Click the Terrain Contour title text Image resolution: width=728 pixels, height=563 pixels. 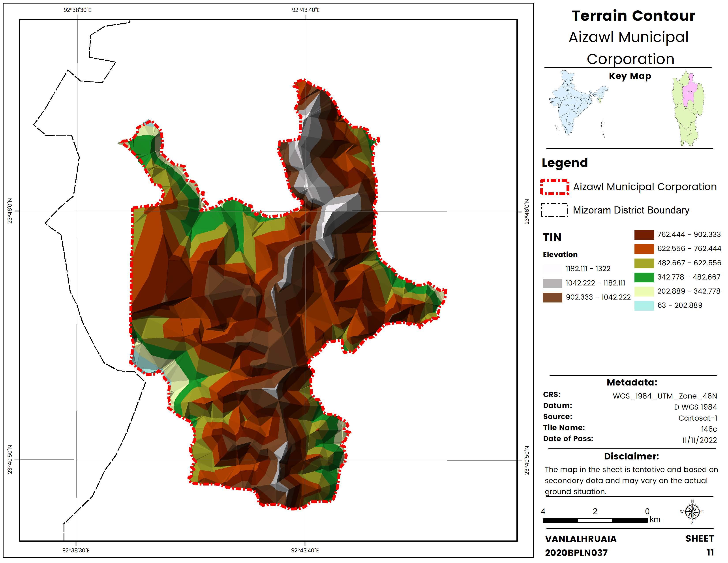pos(633,16)
